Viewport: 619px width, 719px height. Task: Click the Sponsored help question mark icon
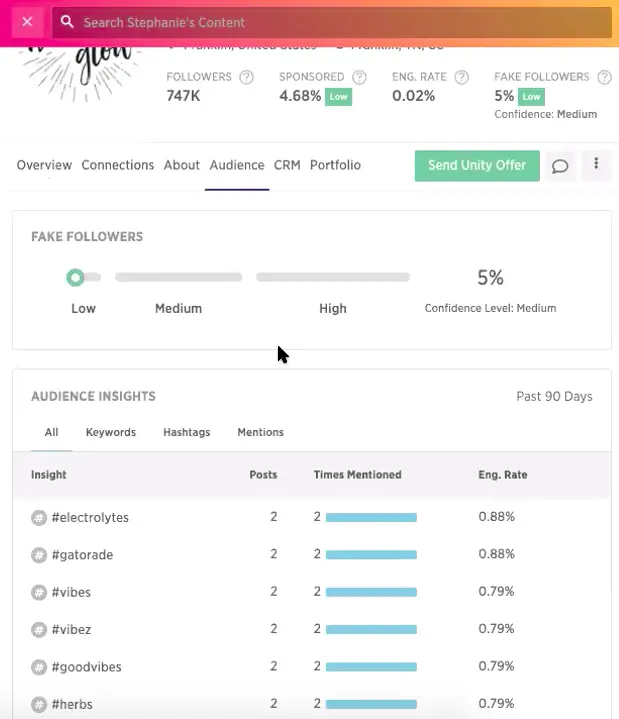point(360,77)
